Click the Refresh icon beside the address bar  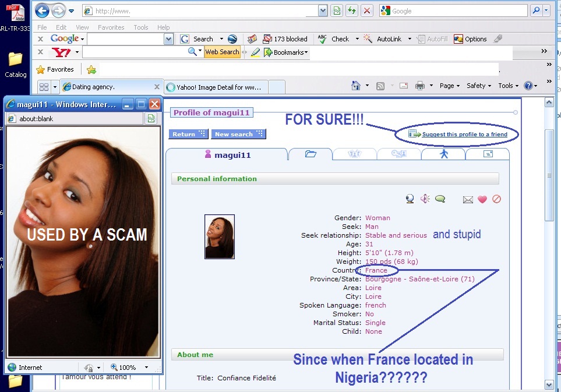click(x=352, y=10)
